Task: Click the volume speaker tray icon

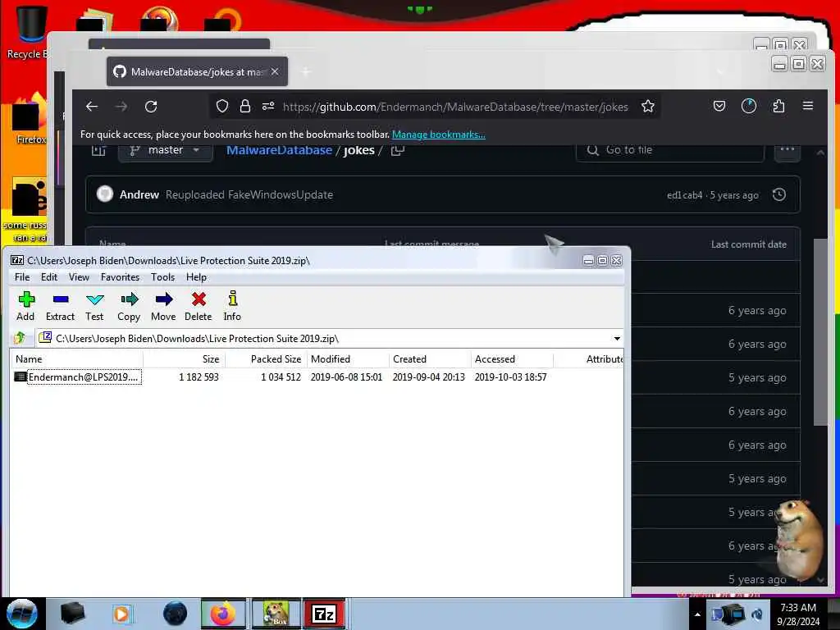Action: click(x=757, y=614)
